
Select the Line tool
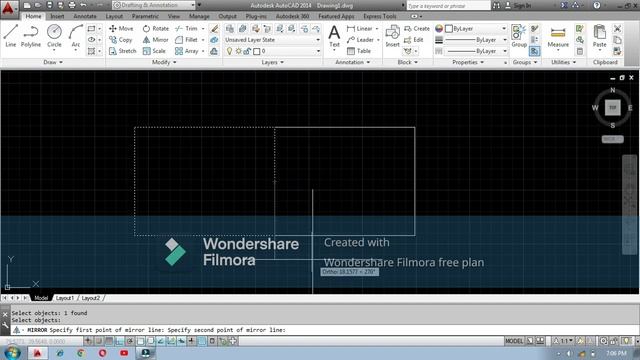click(11, 36)
